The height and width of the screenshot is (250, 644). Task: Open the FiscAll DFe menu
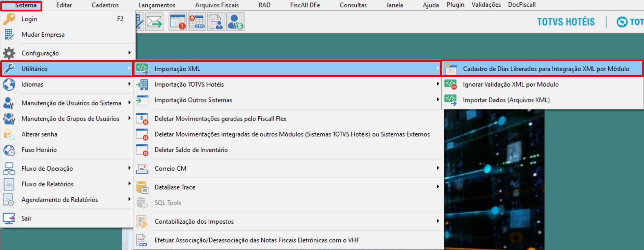coord(305,5)
